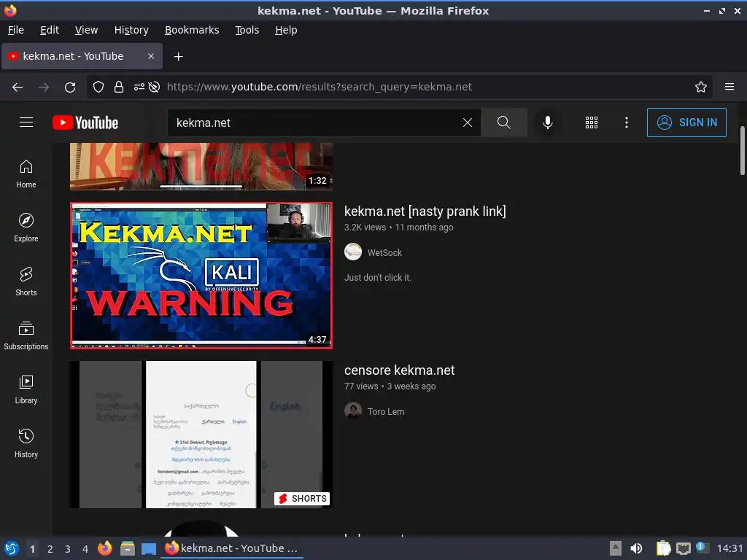747x560 pixels.
Task: Open the clipboard manager tray icon
Action: (x=663, y=548)
